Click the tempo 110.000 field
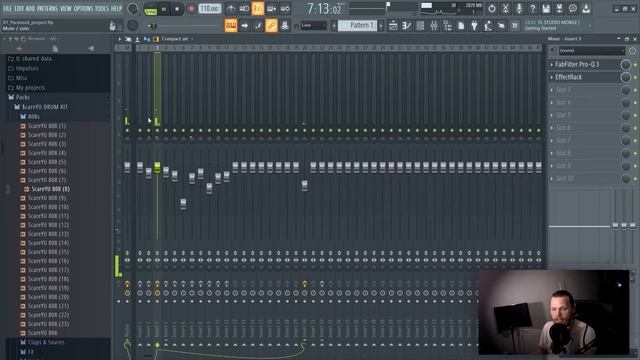 pyautogui.click(x=210, y=9)
